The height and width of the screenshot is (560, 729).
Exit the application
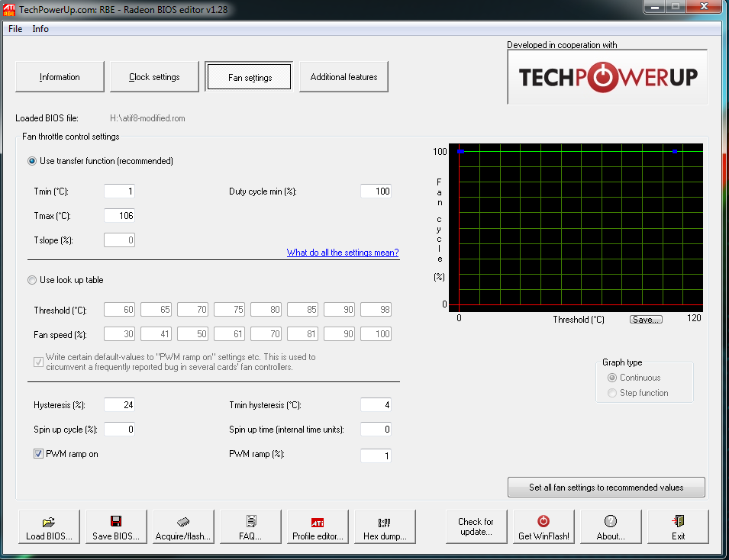[x=678, y=526]
